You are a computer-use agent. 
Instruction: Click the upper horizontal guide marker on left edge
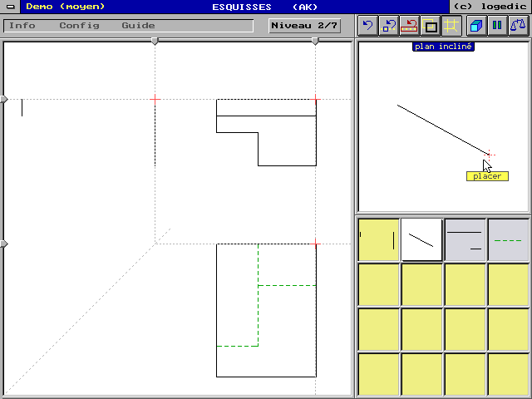tap(4, 100)
